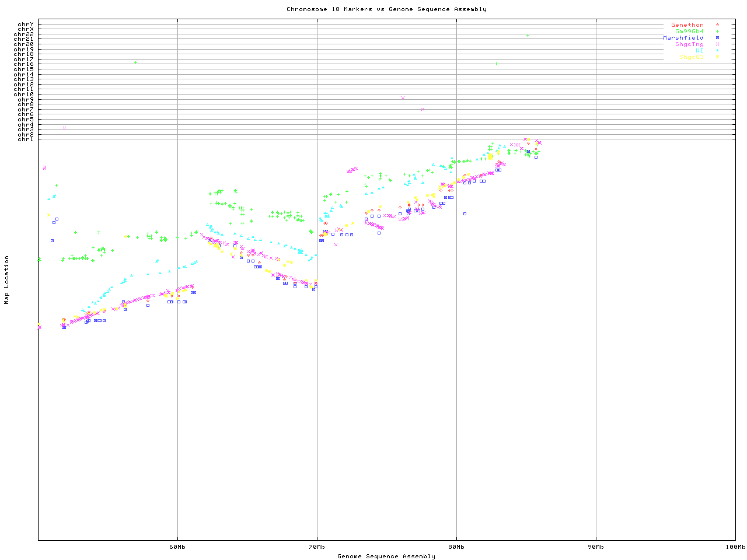Click the Marshfield legend text label

[683, 38]
